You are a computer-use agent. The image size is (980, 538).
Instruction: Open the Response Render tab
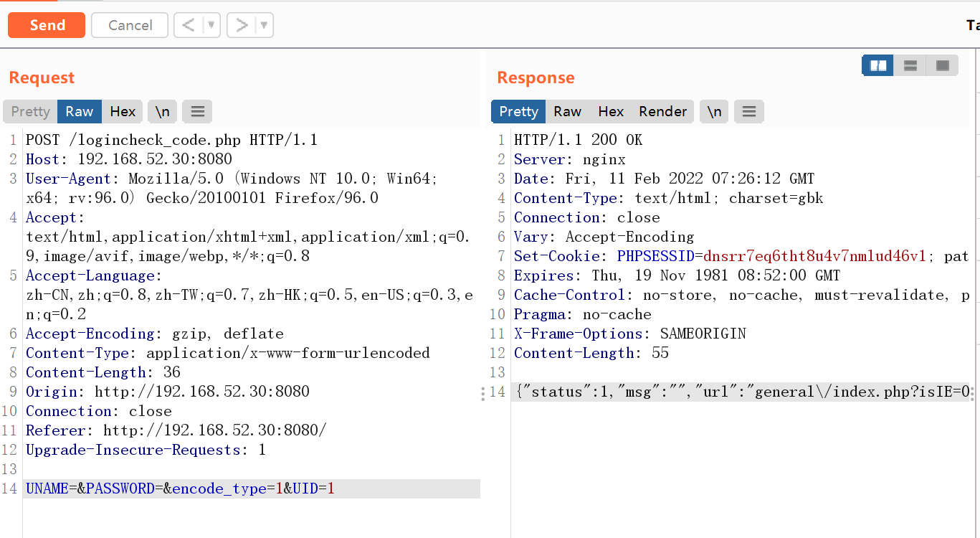(x=663, y=111)
